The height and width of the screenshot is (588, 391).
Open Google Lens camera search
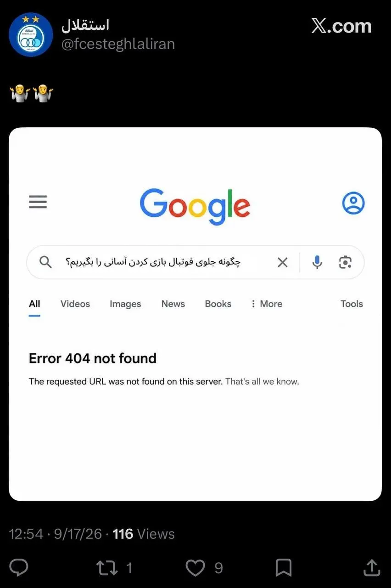tap(345, 262)
